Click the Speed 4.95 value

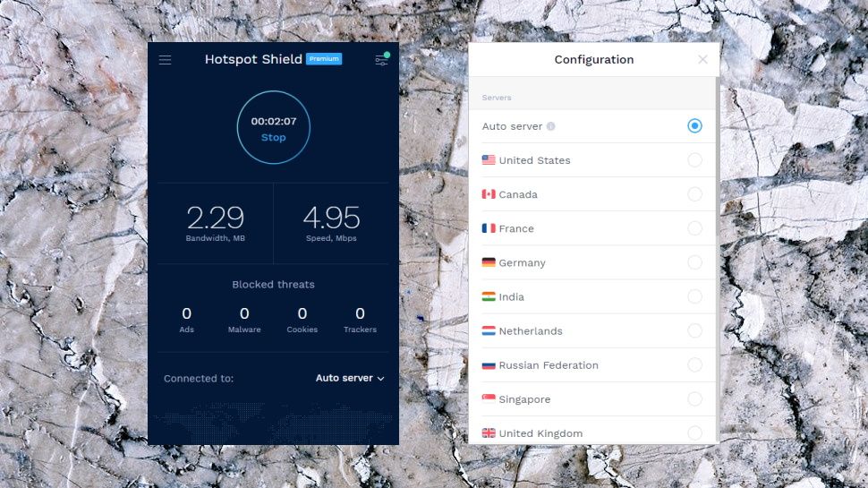(331, 218)
